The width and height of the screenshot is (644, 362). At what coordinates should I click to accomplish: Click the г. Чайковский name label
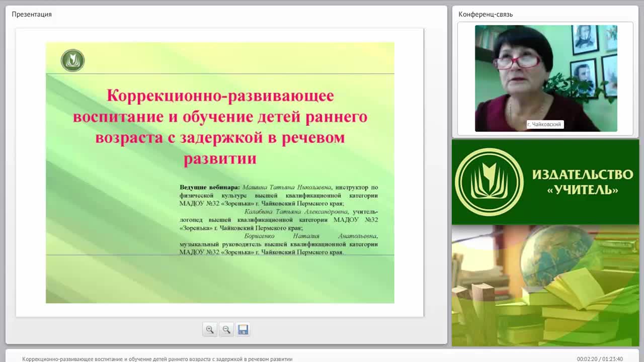pyautogui.click(x=544, y=124)
